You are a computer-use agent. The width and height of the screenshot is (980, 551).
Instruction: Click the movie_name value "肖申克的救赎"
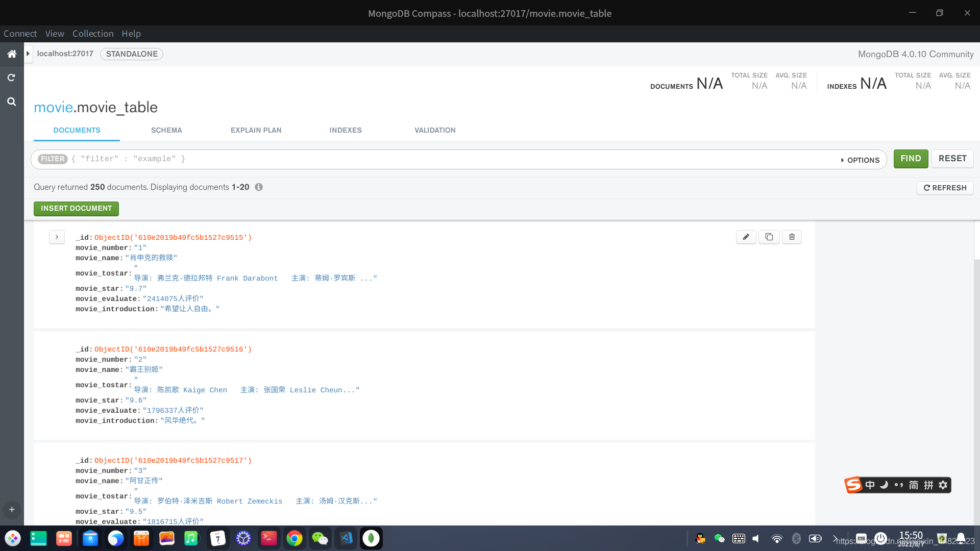pyautogui.click(x=151, y=258)
